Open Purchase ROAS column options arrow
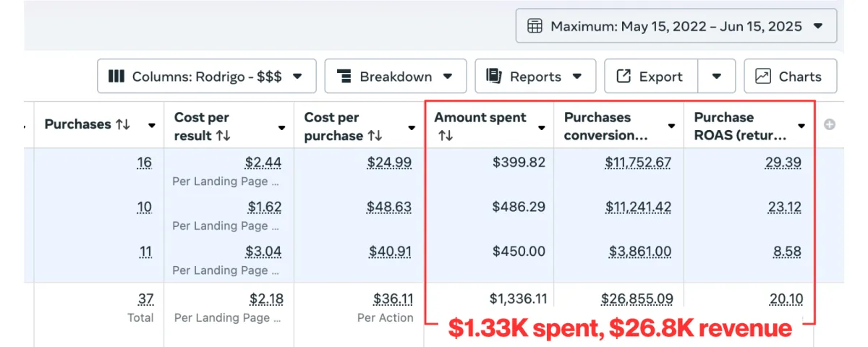This screenshot has height=347, width=868. click(801, 127)
